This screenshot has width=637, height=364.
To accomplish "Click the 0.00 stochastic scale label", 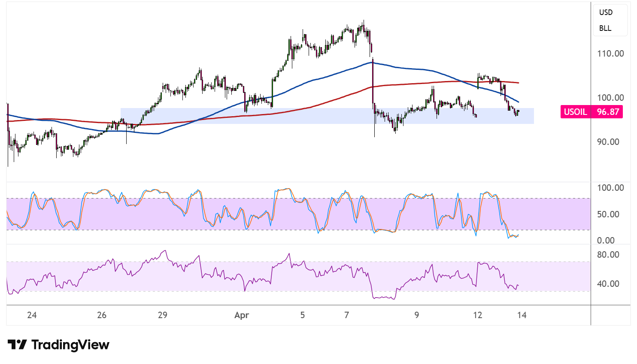I will [x=606, y=241].
